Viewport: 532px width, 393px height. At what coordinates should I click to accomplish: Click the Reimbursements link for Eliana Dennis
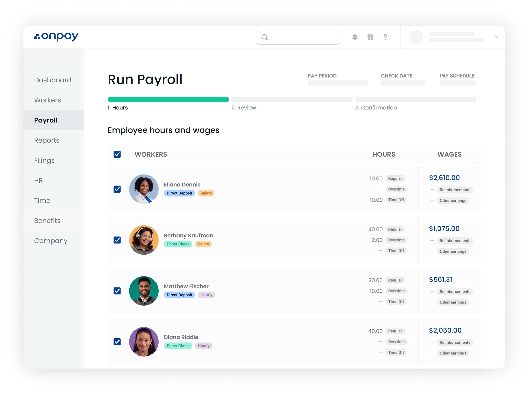(x=454, y=190)
